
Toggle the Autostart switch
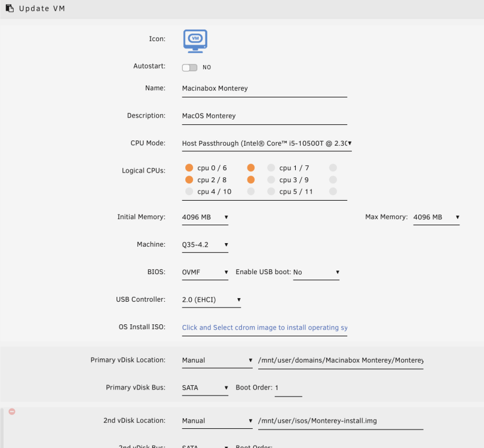(x=189, y=67)
